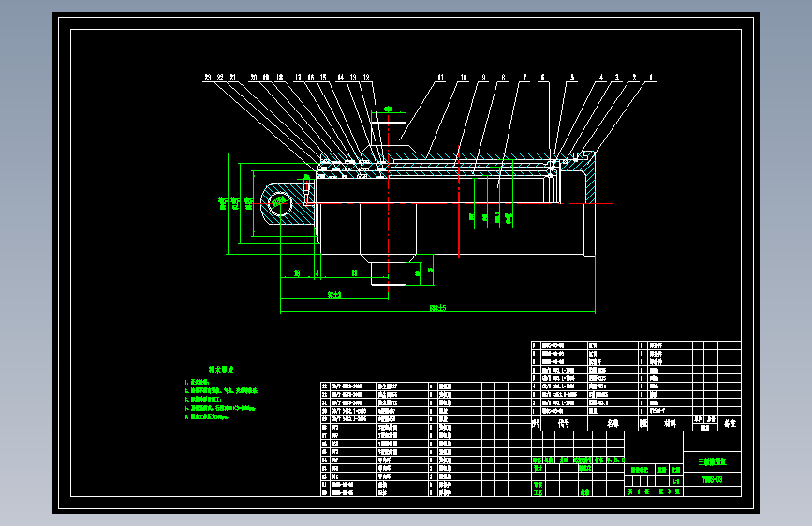Select part balloon number 10
The height and width of the screenshot is (526, 812).
[x=464, y=77]
